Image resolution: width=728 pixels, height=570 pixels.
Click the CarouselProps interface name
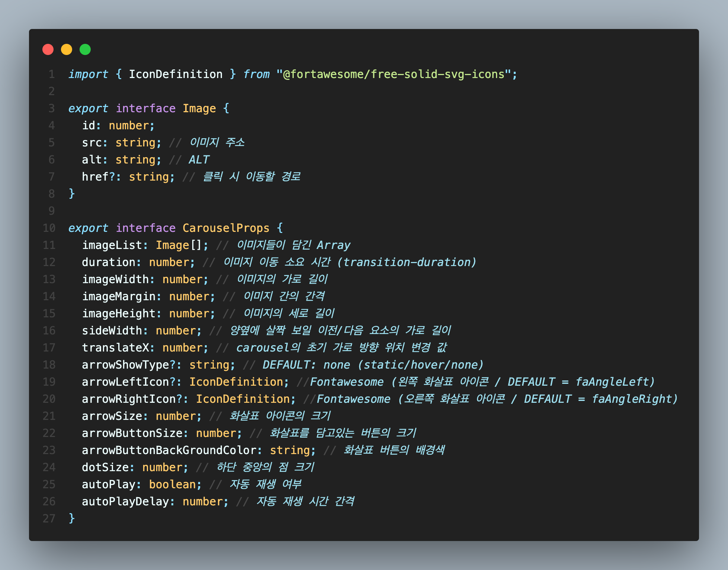(226, 228)
